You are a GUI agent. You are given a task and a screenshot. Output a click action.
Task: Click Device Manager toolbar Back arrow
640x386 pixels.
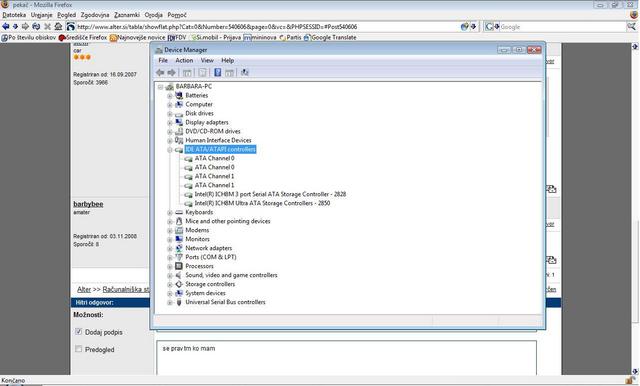click(160, 73)
